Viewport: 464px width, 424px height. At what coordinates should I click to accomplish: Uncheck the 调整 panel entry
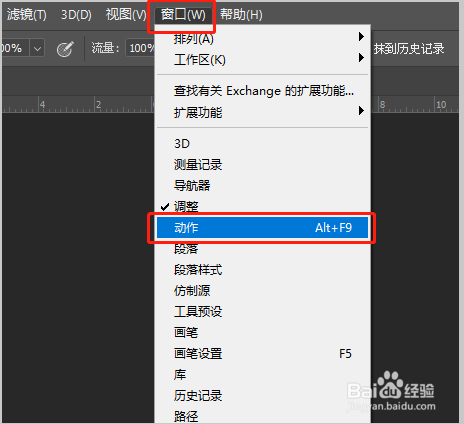click(263, 207)
